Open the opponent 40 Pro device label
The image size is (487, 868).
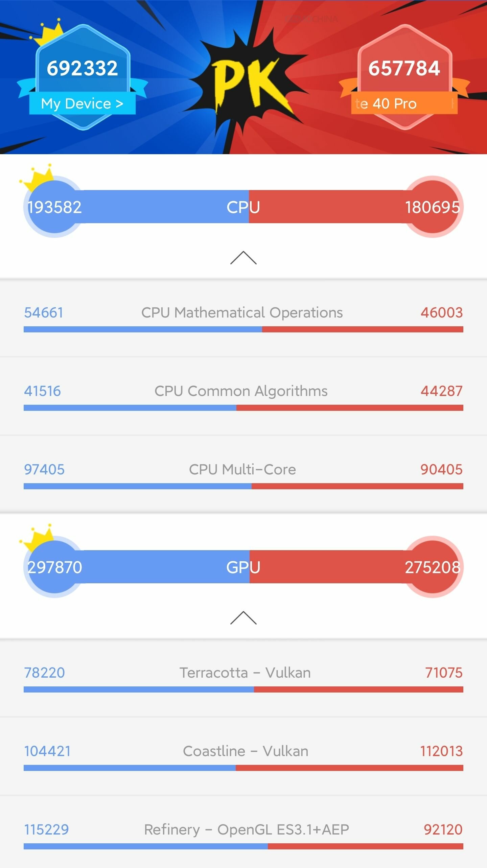(x=404, y=103)
